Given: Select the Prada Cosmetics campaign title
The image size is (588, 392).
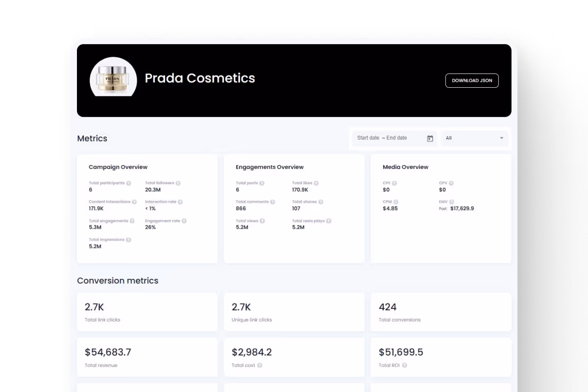Looking at the screenshot, I should (x=200, y=78).
